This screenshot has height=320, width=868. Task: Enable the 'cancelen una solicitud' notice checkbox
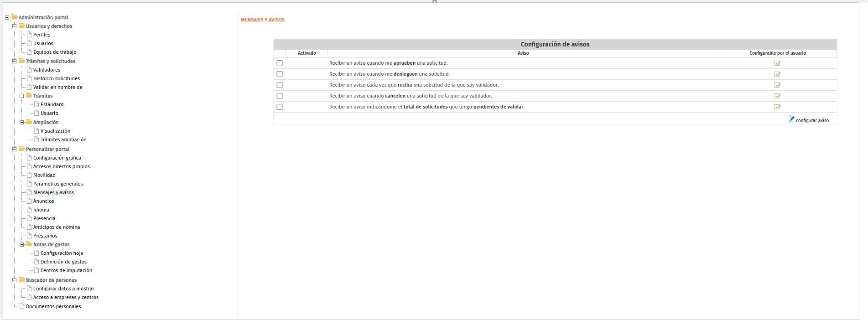click(280, 96)
